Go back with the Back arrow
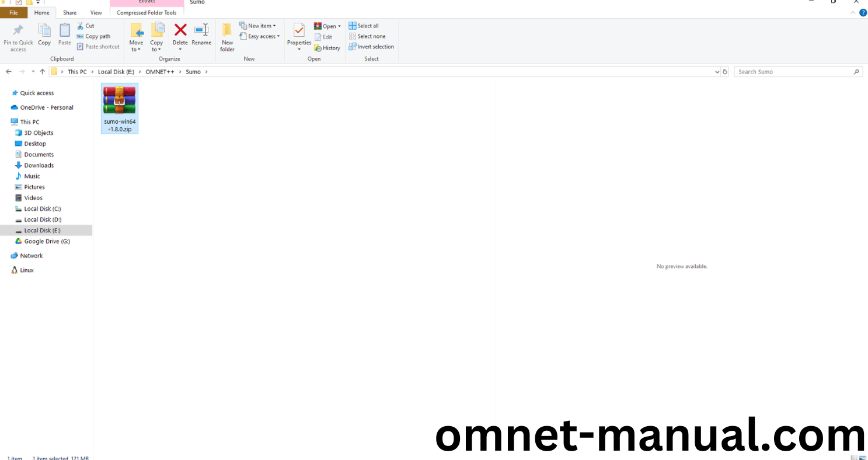868x460 pixels. [x=9, y=72]
